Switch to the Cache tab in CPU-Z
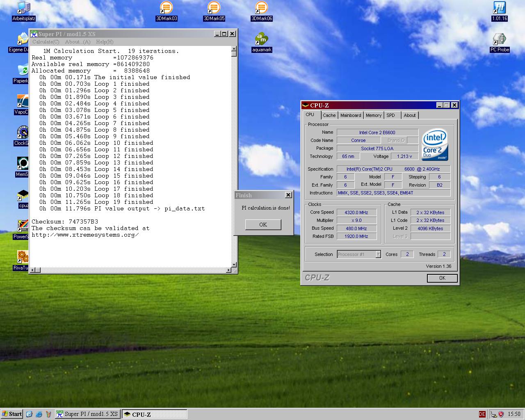Image resolution: width=525 pixels, height=420 pixels. pos(329,115)
